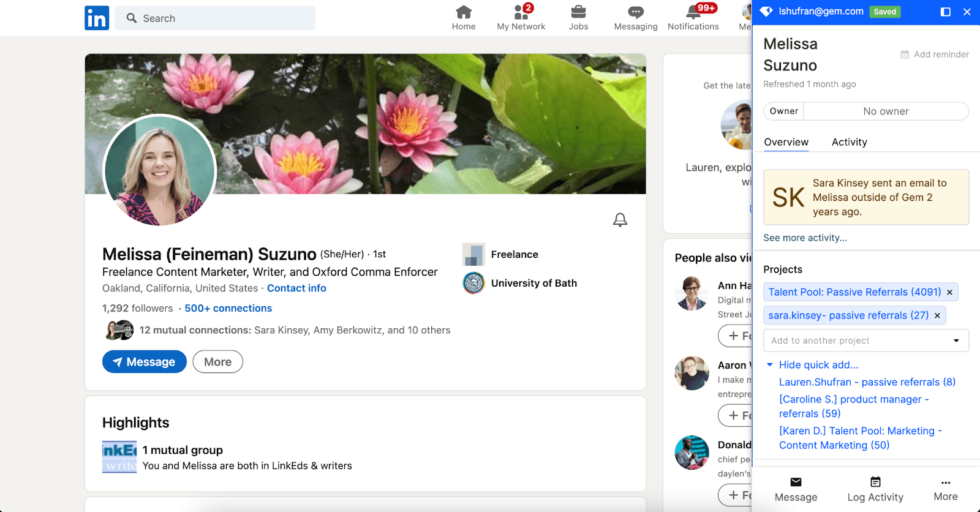The height and width of the screenshot is (512, 980).
Task: Open Aaron's profile photo in People also viewed
Action: coord(692,373)
